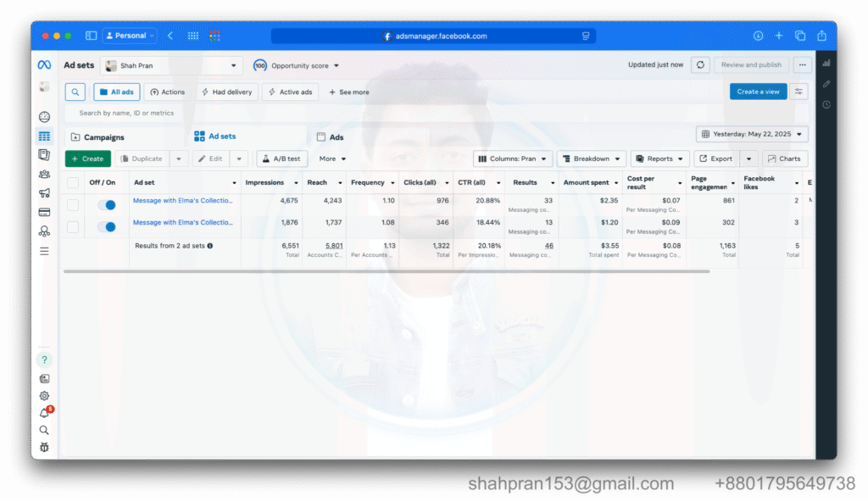This screenshot has height=501, width=868.
Task: Tick the select all ad sets checkbox
Action: coord(73,183)
